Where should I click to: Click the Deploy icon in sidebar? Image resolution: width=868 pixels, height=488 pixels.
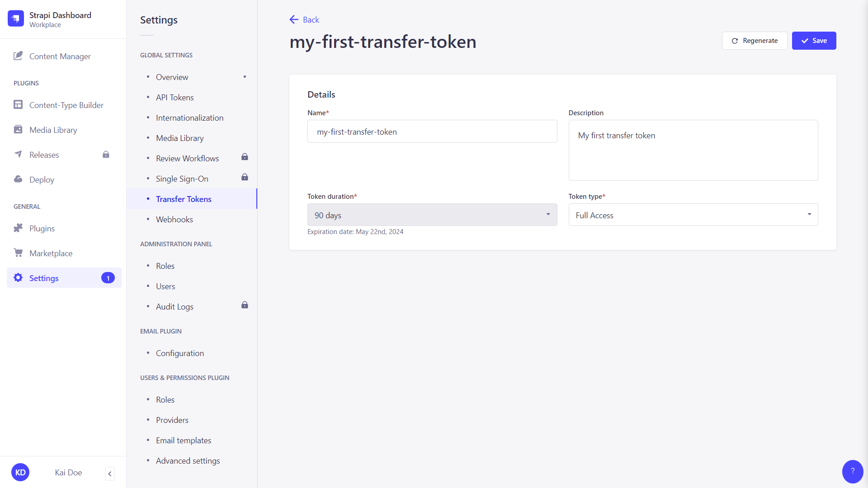19,179
